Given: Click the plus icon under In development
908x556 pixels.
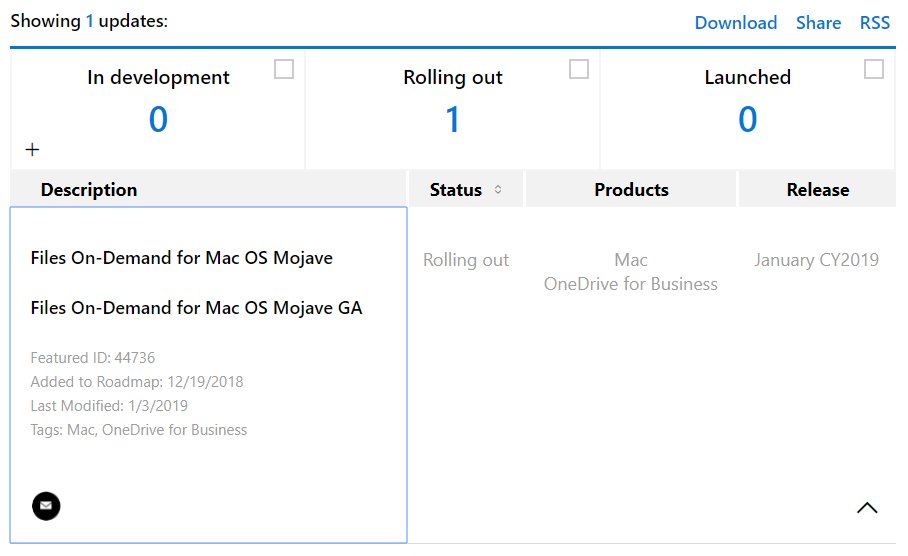Looking at the screenshot, I should (x=32, y=150).
